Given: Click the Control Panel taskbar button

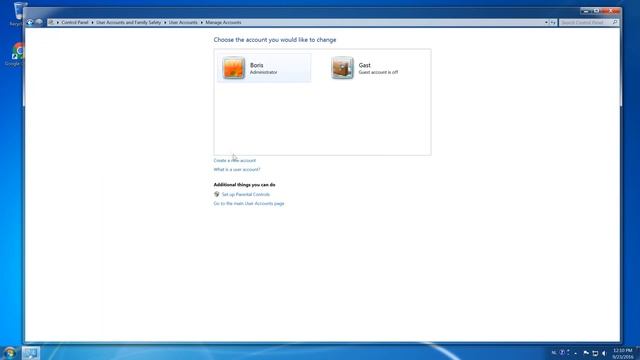Looking at the screenshot, I should [31, 353].
